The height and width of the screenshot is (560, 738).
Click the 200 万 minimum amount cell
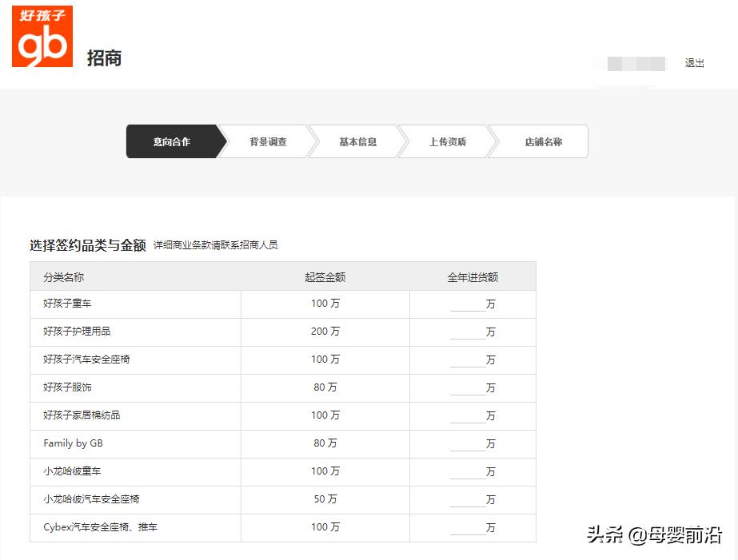coord(325,331)
